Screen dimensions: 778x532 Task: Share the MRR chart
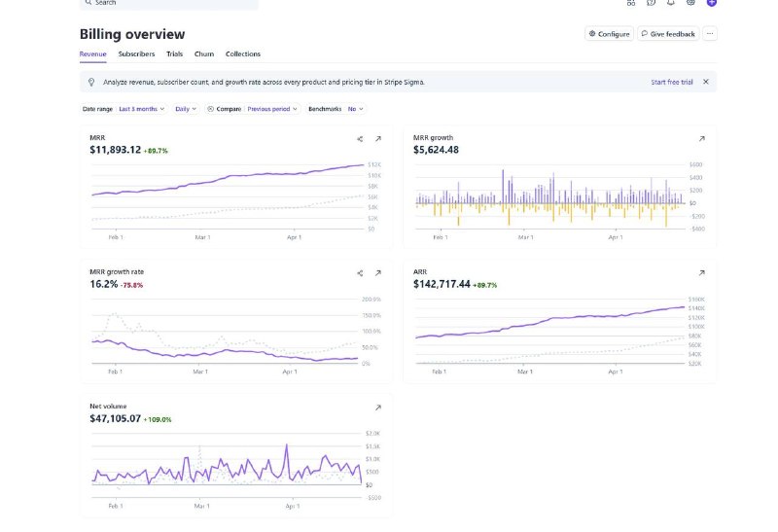360,139
